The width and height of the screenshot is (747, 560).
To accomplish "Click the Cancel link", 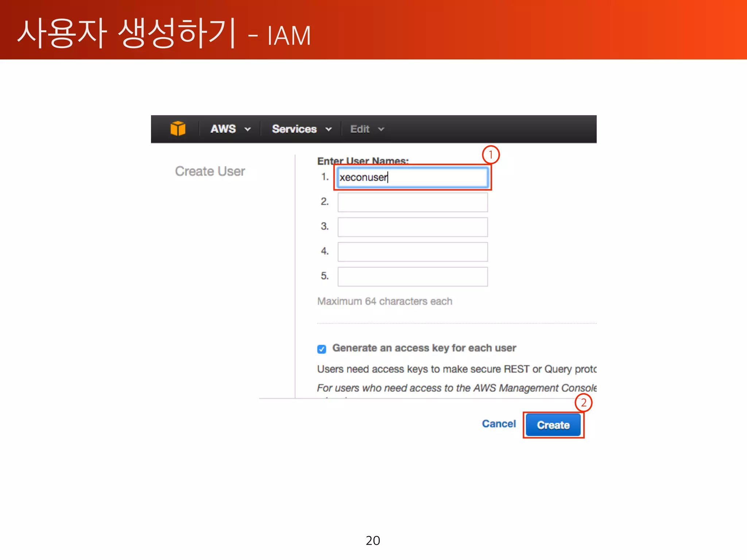I will pyautogui.click(x=499, y=424).
